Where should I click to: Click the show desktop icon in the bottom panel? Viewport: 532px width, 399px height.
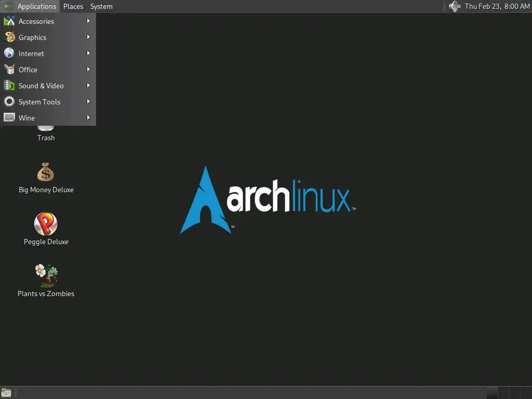tap(6, 393)
